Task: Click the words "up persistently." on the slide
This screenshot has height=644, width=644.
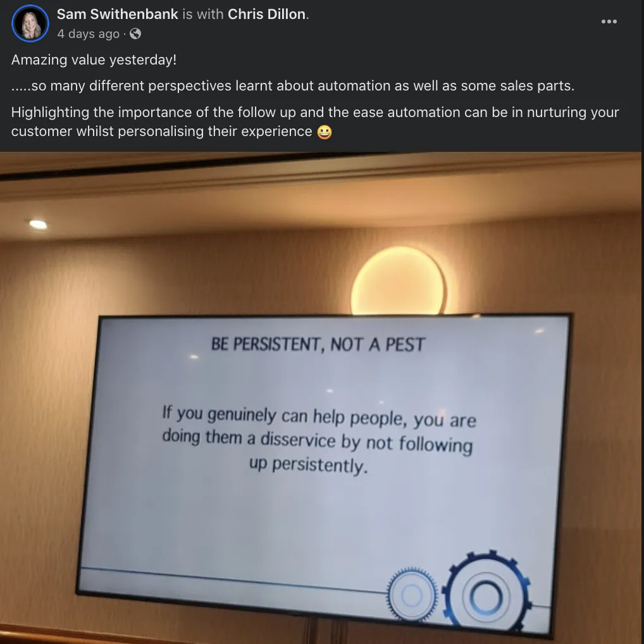Action: [x=309, y=464]
